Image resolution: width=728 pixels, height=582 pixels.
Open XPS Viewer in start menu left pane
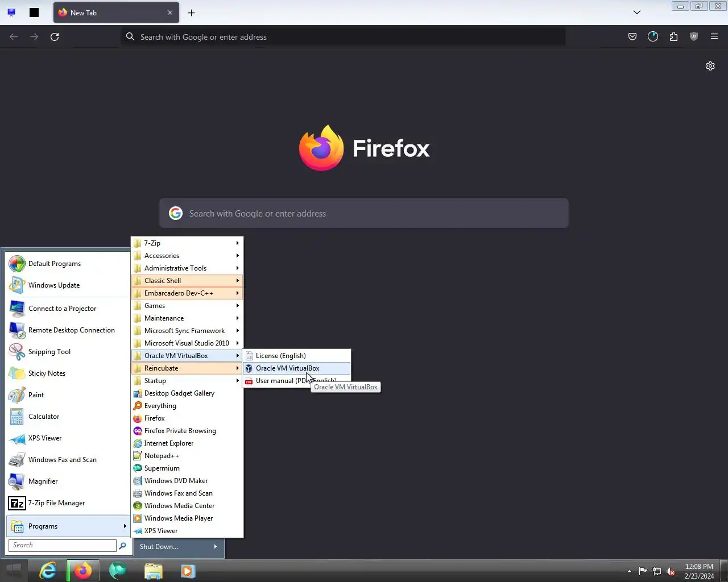[x=68, y=438]
